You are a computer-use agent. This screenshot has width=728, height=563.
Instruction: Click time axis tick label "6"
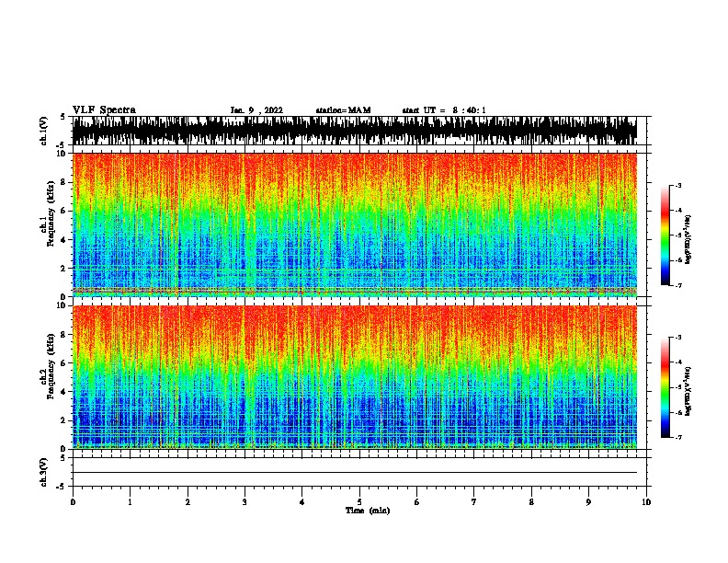coord(417,502)
